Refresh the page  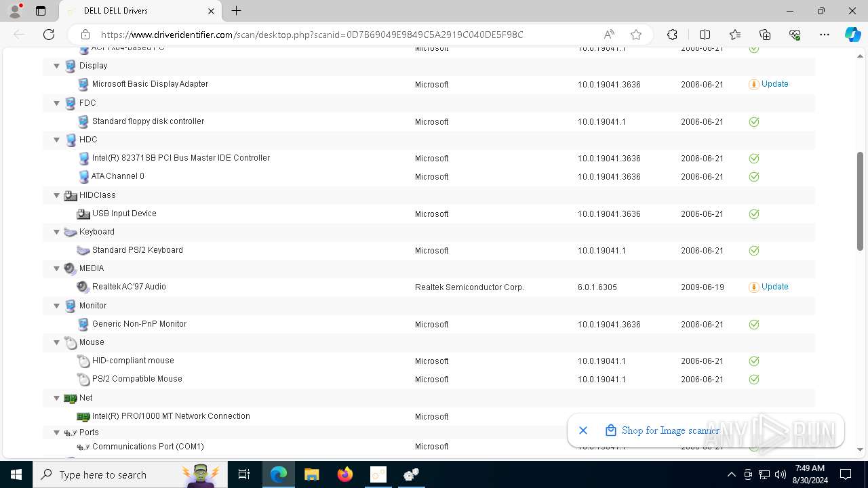coord(49,35)
